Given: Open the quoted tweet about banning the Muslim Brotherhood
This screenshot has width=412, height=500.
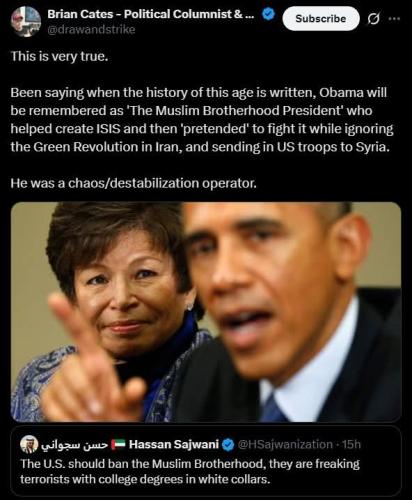Looking at the screenshot, I should pyautogui.click(x=206, y=460).
